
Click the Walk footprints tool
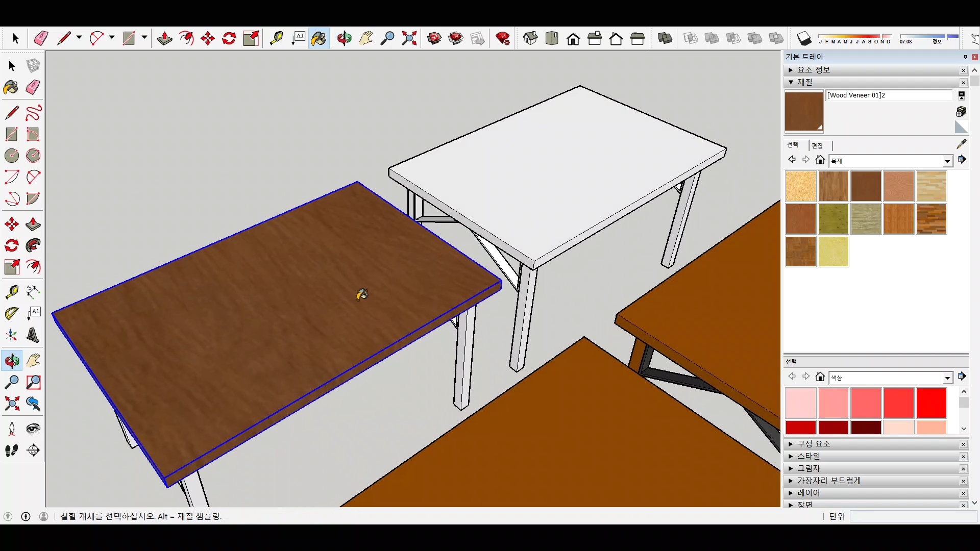12,450
